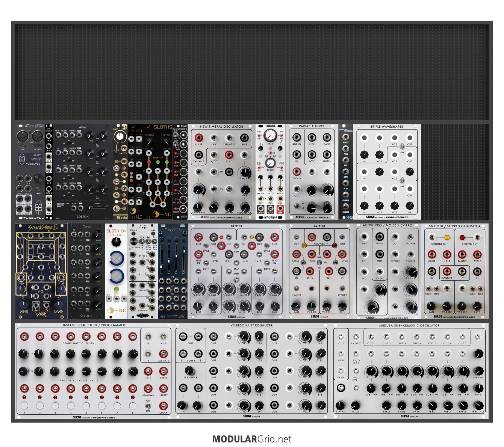Click the ALL GATE jack on the sequencer

pos(163,354)
